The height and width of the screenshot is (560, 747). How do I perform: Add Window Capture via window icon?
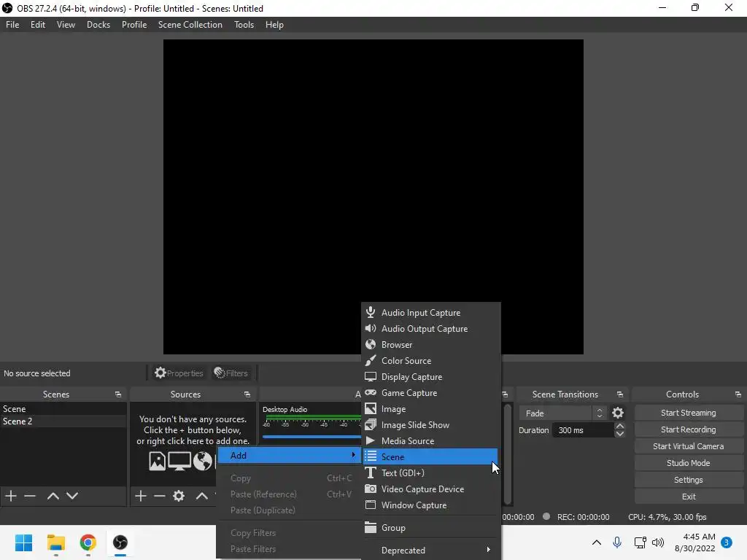(x=370, y=505)
